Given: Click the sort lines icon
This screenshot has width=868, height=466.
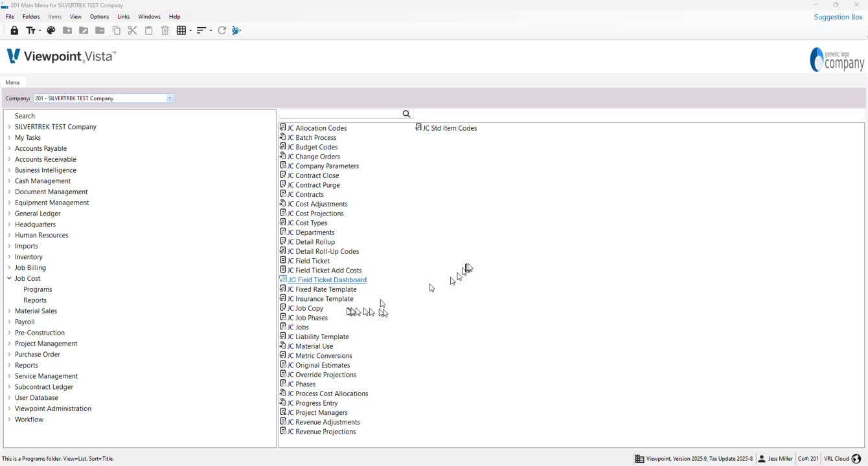Looking at the screenshot, I should click(x=201, y=30).
